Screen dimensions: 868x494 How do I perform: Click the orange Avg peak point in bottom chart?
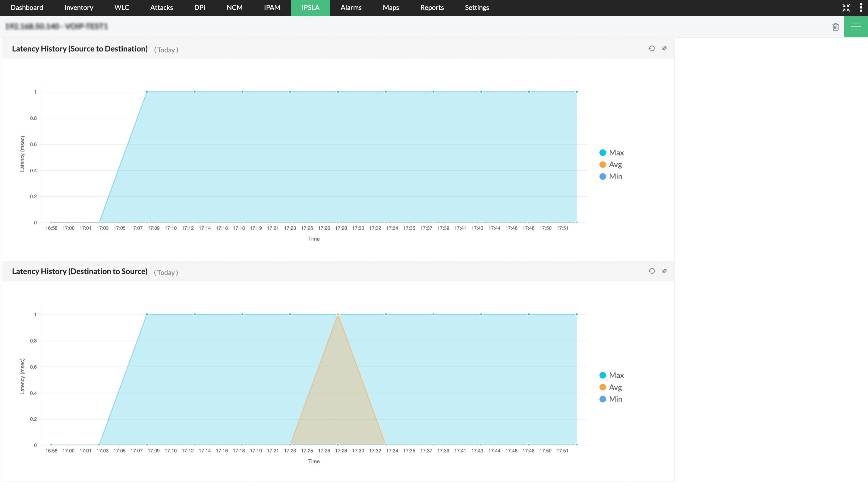(338, 314)
